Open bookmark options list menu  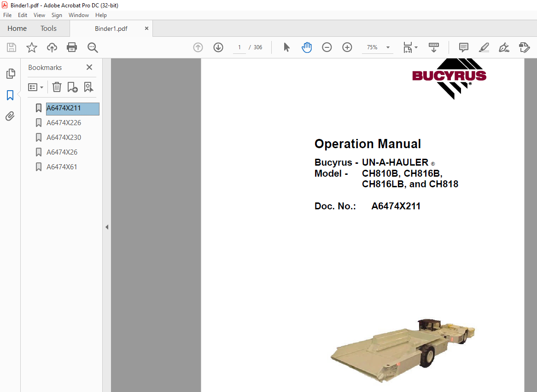[35, 87]
